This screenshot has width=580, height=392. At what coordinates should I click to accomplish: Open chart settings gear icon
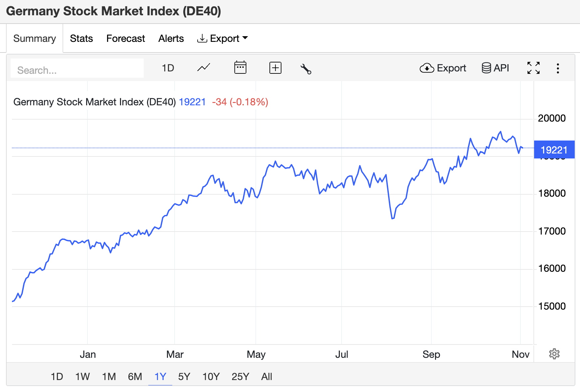554,354
